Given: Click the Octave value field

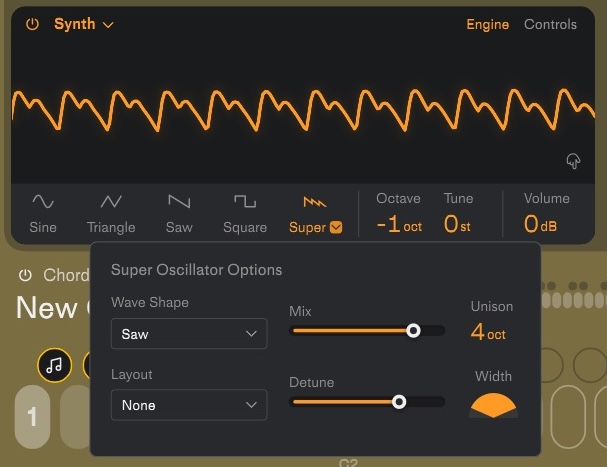Looking at the screenshot, I should (398, 225).
